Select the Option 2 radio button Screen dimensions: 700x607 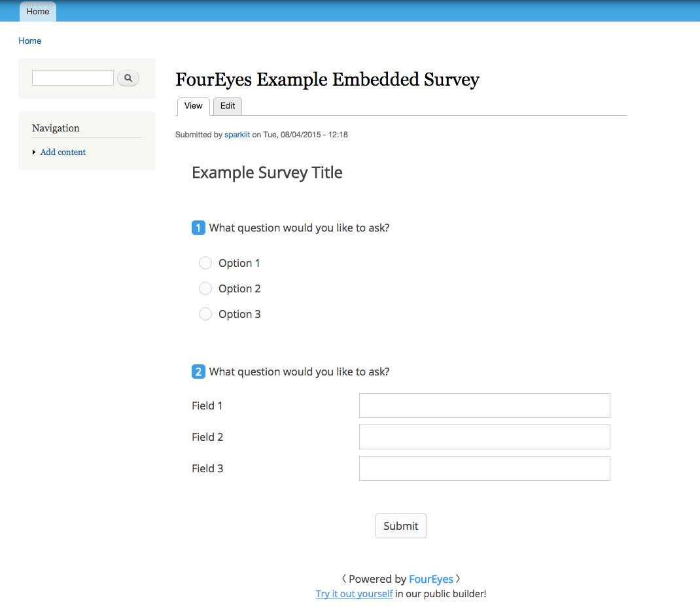pos(205,288)
